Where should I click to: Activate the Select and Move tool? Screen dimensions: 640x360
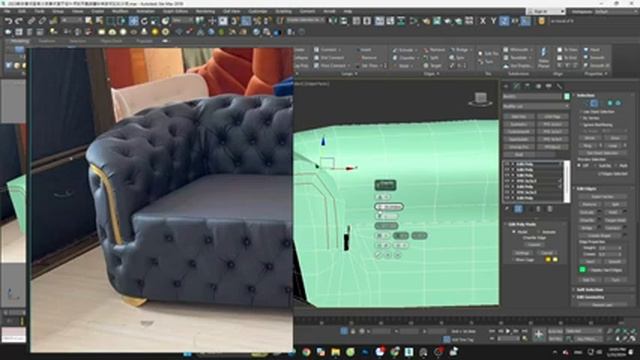(133, 21)
